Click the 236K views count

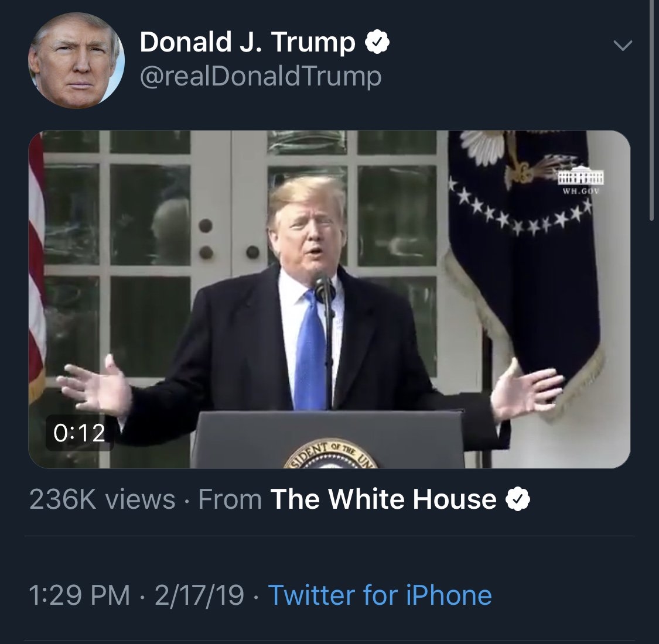pyautogui.click(x=102, y=499)
